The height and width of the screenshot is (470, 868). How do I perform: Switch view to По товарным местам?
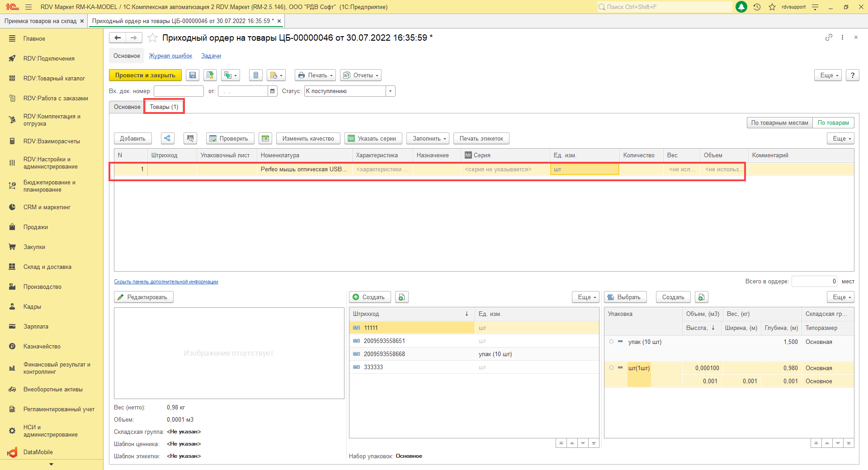click(779, 123)
